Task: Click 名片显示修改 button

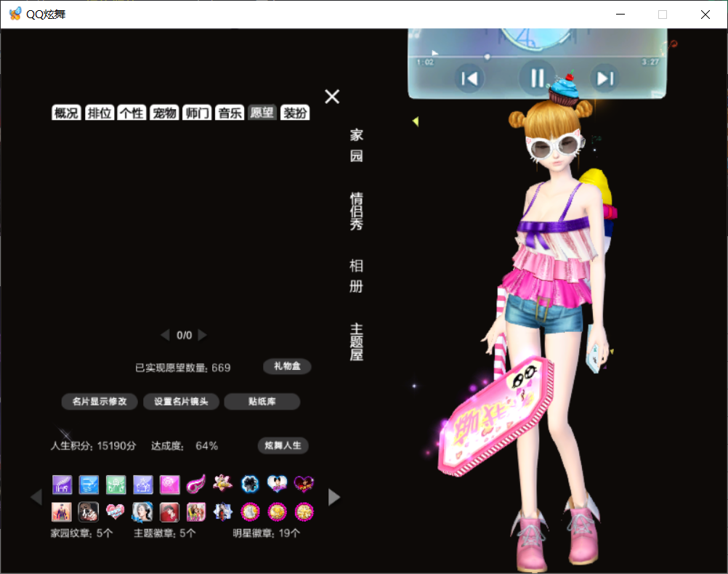Action: click(x=100, y=402)
